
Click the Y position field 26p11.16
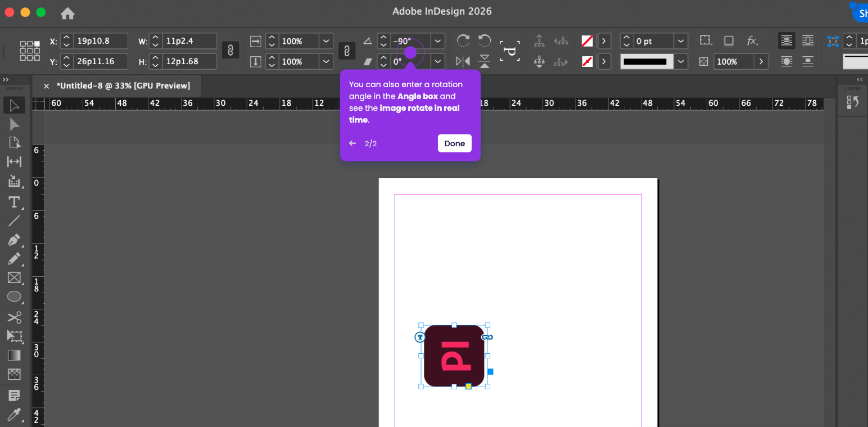click(101, 61)
